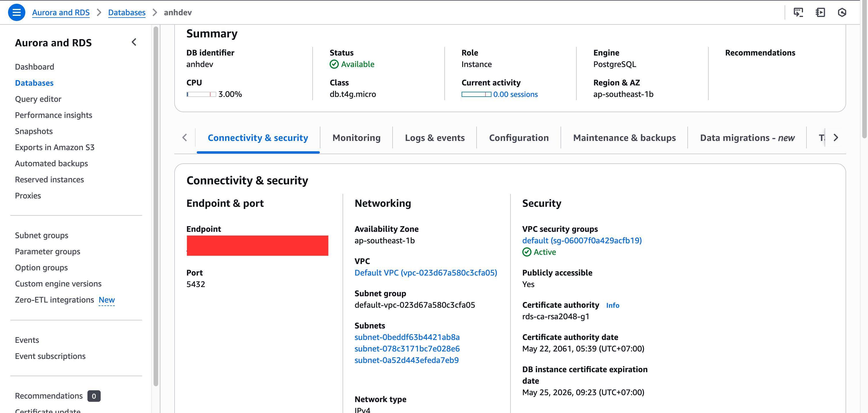The image size is (868, 413).
Task: Click the CPU usage meter bar
Action: [x=201, y=94]
